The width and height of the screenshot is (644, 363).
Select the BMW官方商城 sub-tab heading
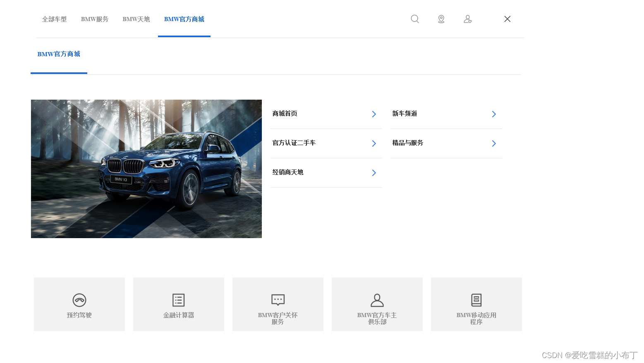[x=59, y=54]
